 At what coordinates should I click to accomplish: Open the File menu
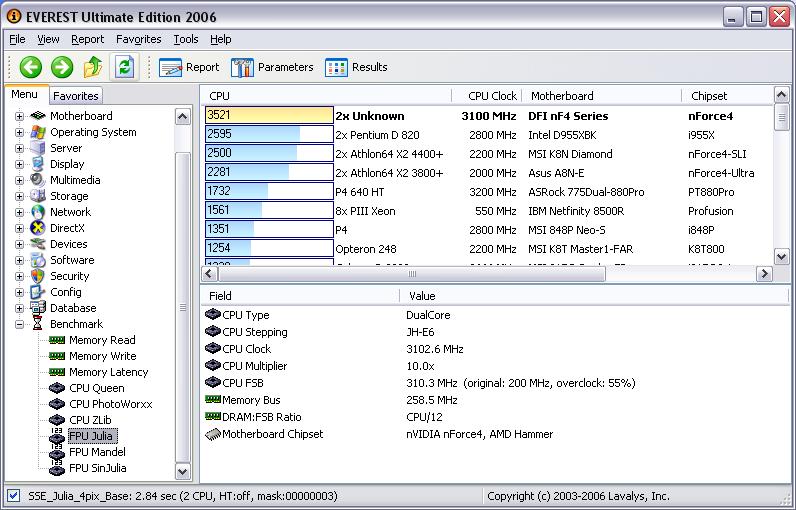[x=17, y=39]
